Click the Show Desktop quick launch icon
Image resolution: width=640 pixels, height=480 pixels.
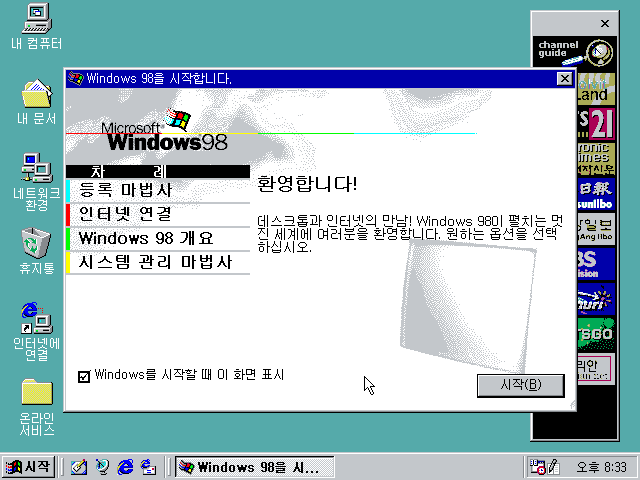tap(79, 467)
